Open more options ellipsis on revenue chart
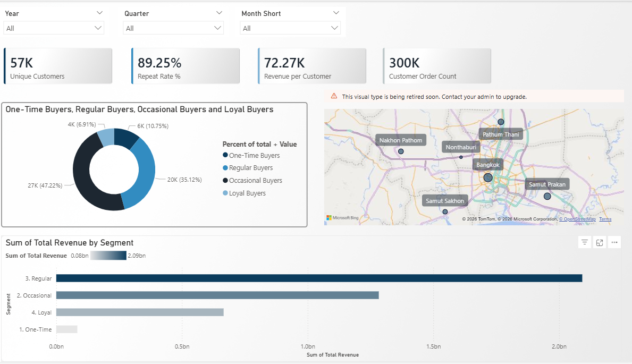 point(614,242)
